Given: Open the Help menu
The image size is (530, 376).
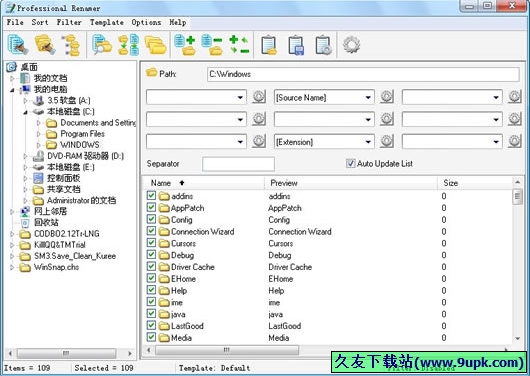Looking at the screenshot, I should point(177,22).
